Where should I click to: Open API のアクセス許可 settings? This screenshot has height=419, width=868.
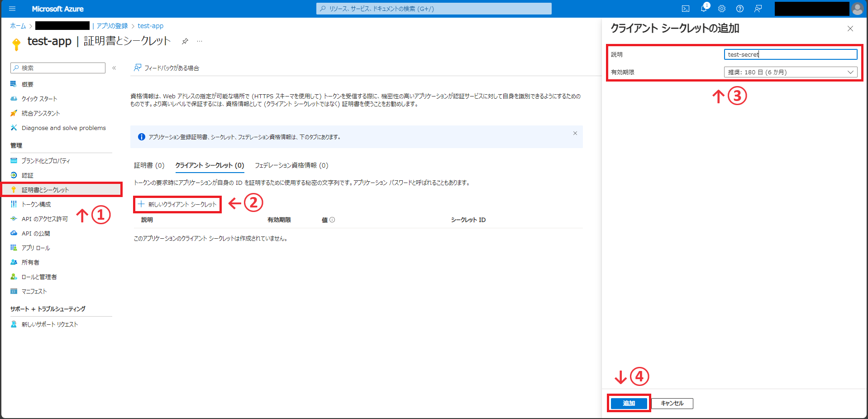[44, 218]
